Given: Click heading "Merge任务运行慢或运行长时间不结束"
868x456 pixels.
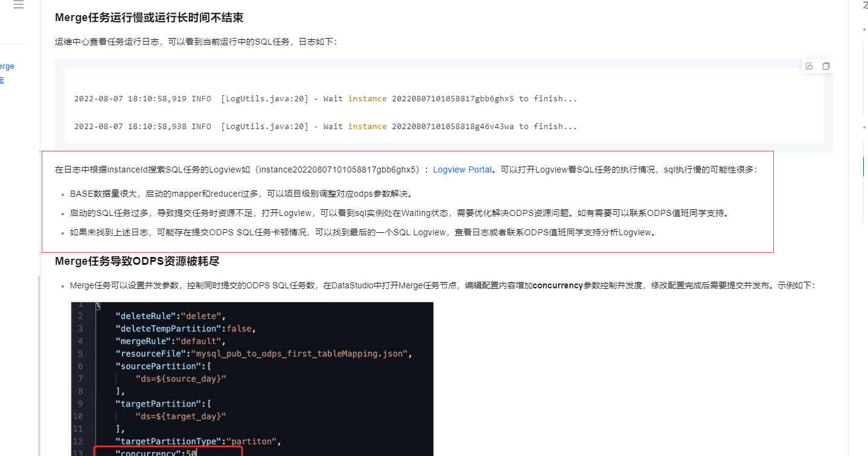Looking at the screenshot, I should (x=149, y=17).
